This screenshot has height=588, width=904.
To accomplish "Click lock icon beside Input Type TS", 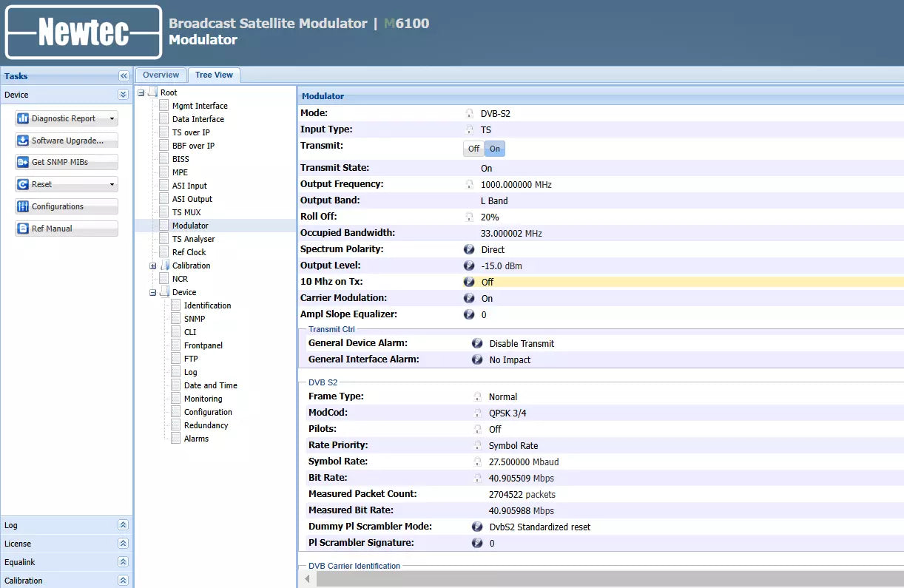I will point(469,129).
